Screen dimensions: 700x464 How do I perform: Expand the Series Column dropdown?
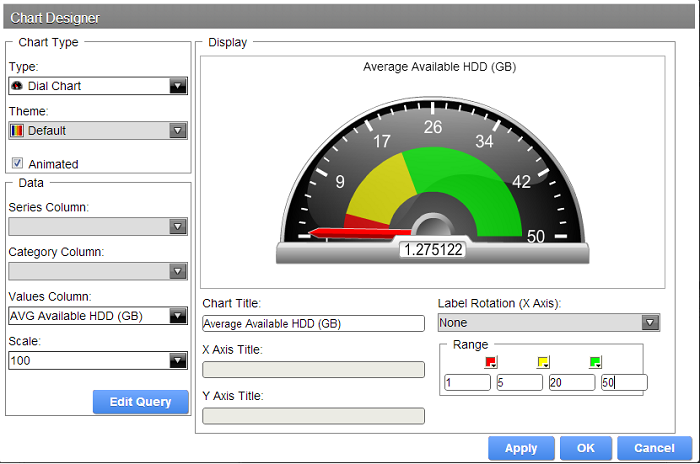[98, 226]
